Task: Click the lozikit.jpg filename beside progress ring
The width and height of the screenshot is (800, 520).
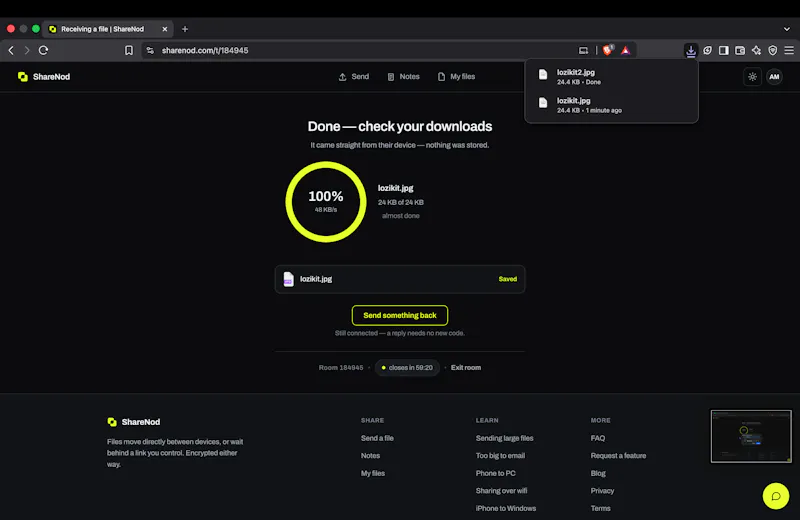Action: point(395,188)
